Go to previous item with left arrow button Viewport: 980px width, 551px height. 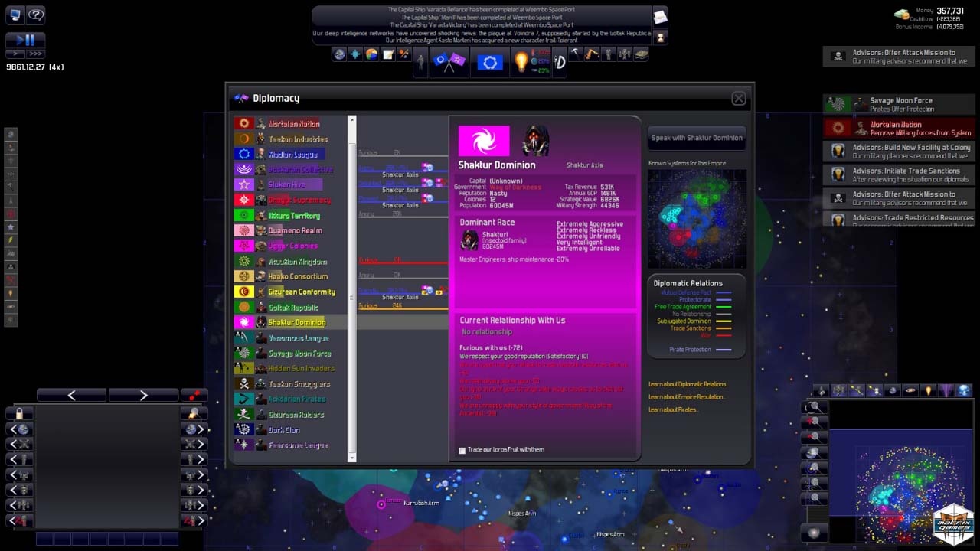point(71,395)
